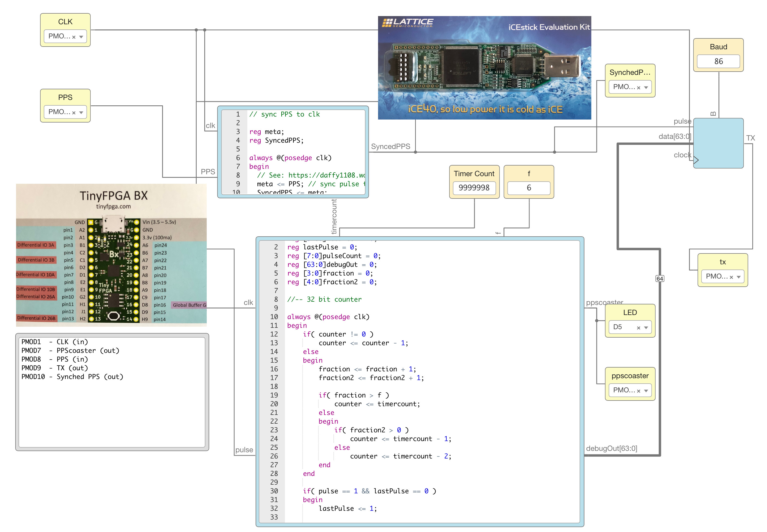The width and height of the screenshot is (767, 532).
Task: Click the 64-bit bus width label
Action: tap(660, 279)
